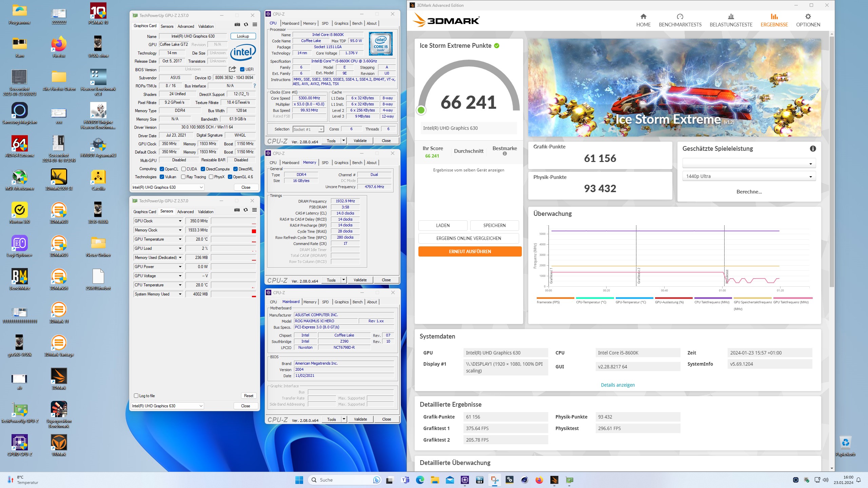The height and width of the screenshot is (488, 868).
Task: Select ERGEBNISSE tab in 3DMark
Action: tap(774, 20)
